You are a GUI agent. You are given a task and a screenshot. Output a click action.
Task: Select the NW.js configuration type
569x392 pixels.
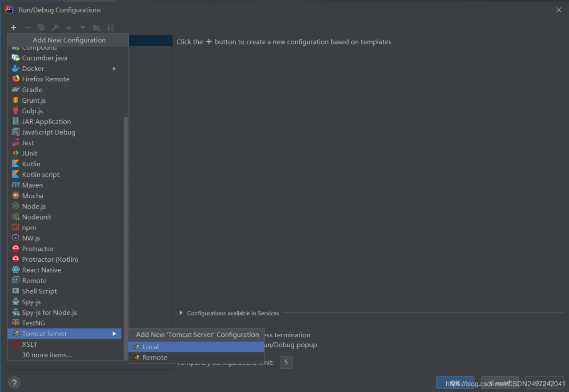click(x=64, y=238)
